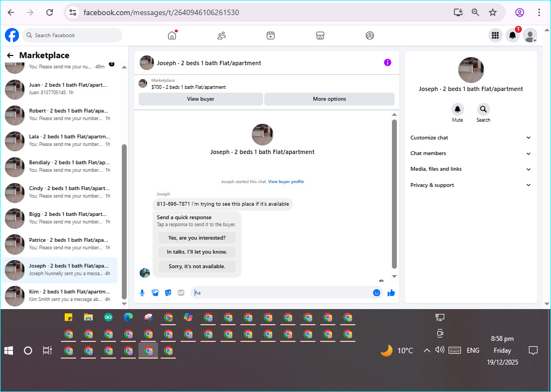551x392 pixels.
Task: Click the More options button
Action: pyautogui.click(x=329, y=99)
